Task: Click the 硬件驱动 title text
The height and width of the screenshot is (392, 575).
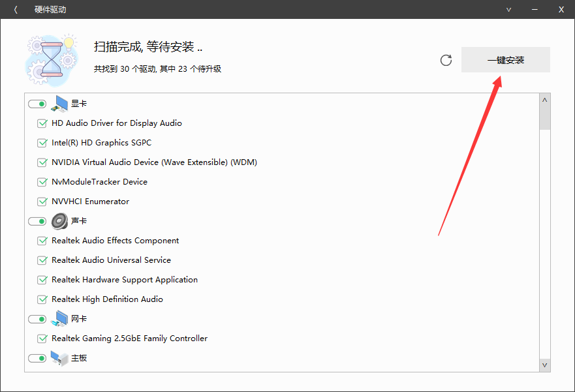Action: (50, 10)
